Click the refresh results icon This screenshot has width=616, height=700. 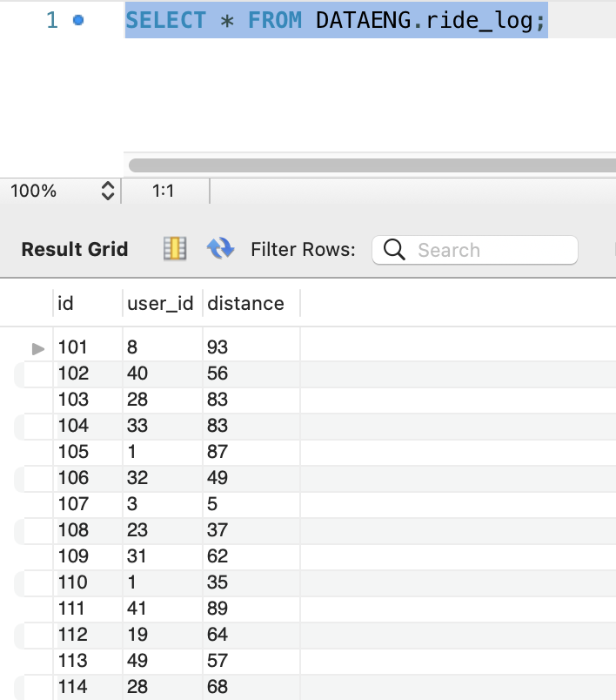tap(220, 250)
